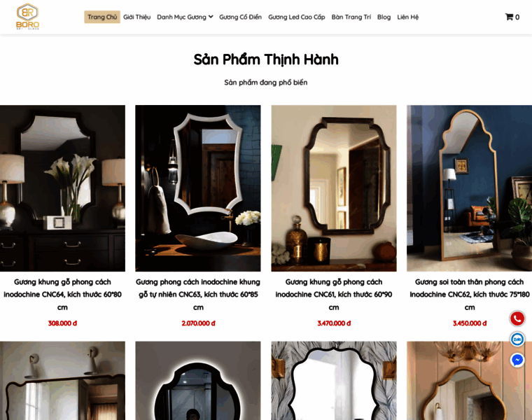View the white-framed mirror over sink image
This screenshot has height=420, width=532.
point(198,188)
